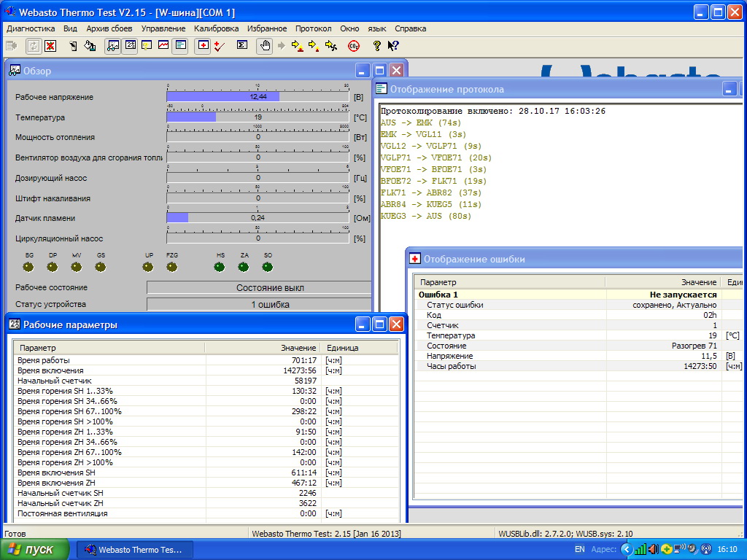Click the tray expand arrow icon
This screenshot has height=560, width=747.
point(627,550)
